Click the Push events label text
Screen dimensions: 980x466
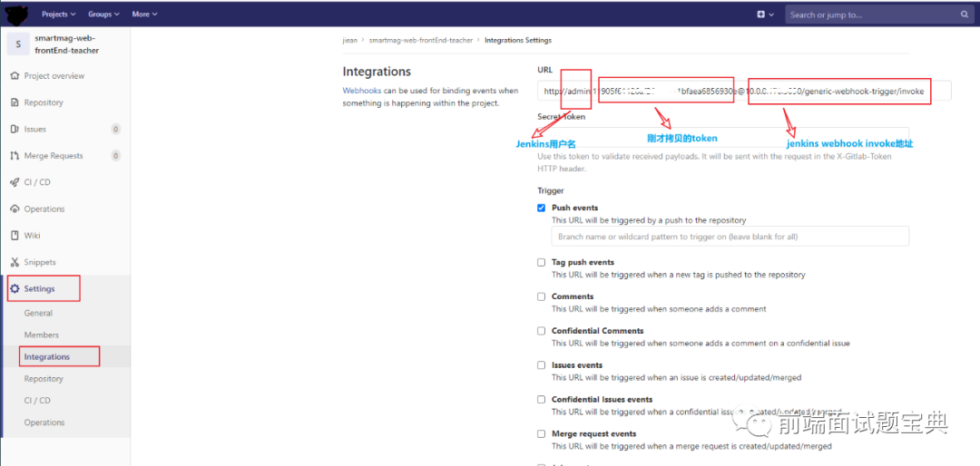[x=575, y=208]
